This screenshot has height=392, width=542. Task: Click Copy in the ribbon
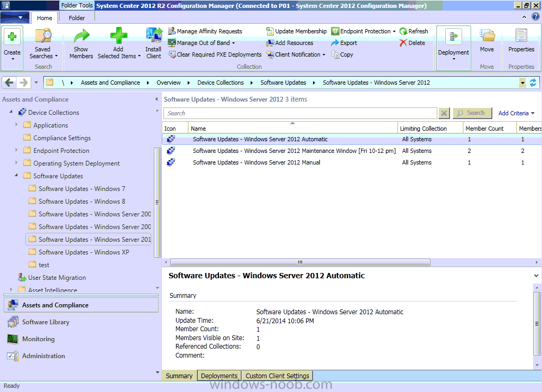tap(342, 54)
